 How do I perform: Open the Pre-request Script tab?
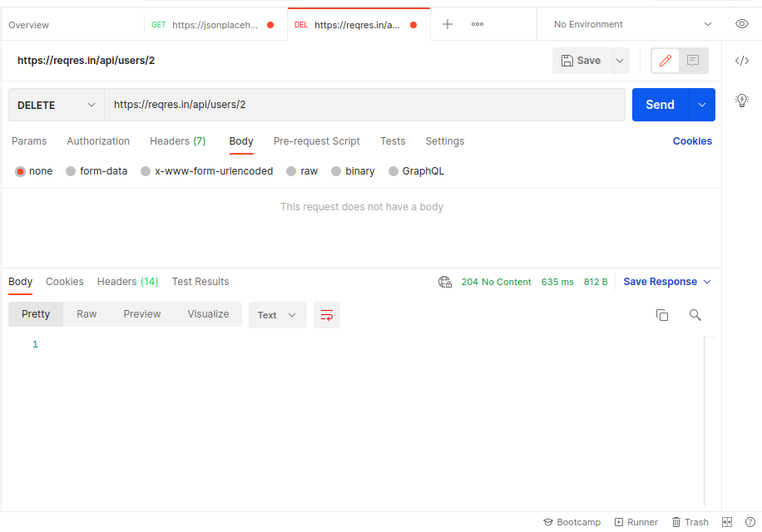pyautogui.click(x=316, y=141)
